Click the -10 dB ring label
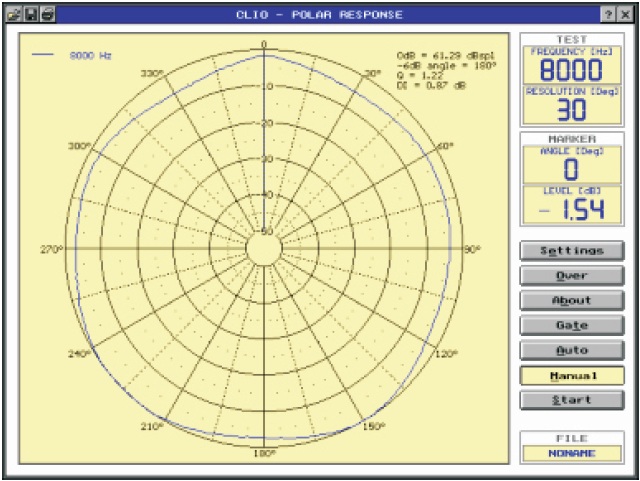Screen dimensions: 640x481 tap(266, 86)
